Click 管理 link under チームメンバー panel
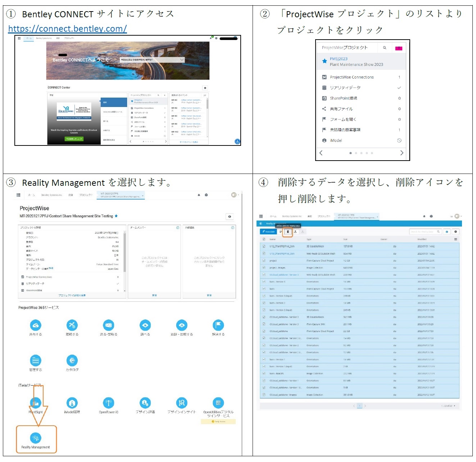The image size is (476, 462). tap(154, 295)
